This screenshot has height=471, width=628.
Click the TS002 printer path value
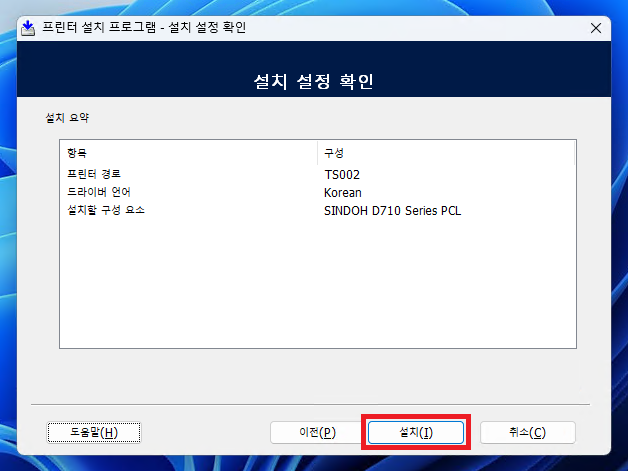(342, 174)
